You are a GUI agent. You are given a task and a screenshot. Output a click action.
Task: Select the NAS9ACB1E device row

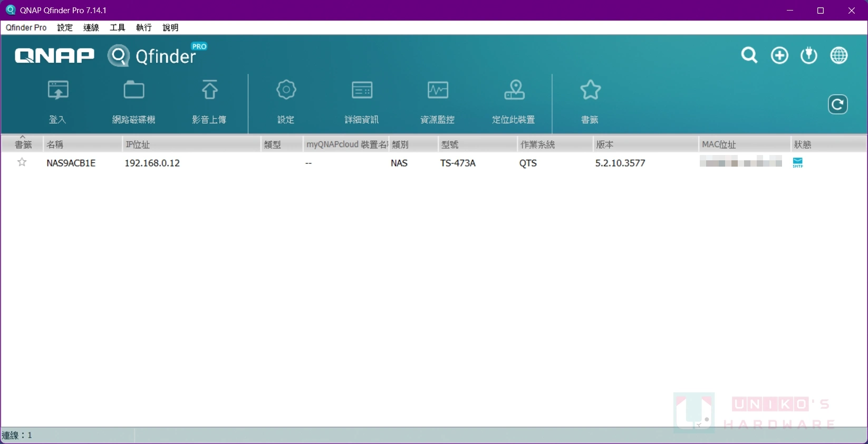pyautogui.click(x=434, y=163)
